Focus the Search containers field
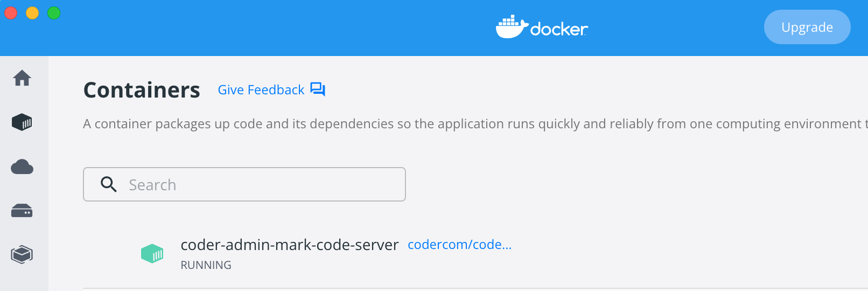868x291 pixels. [244, 184]
